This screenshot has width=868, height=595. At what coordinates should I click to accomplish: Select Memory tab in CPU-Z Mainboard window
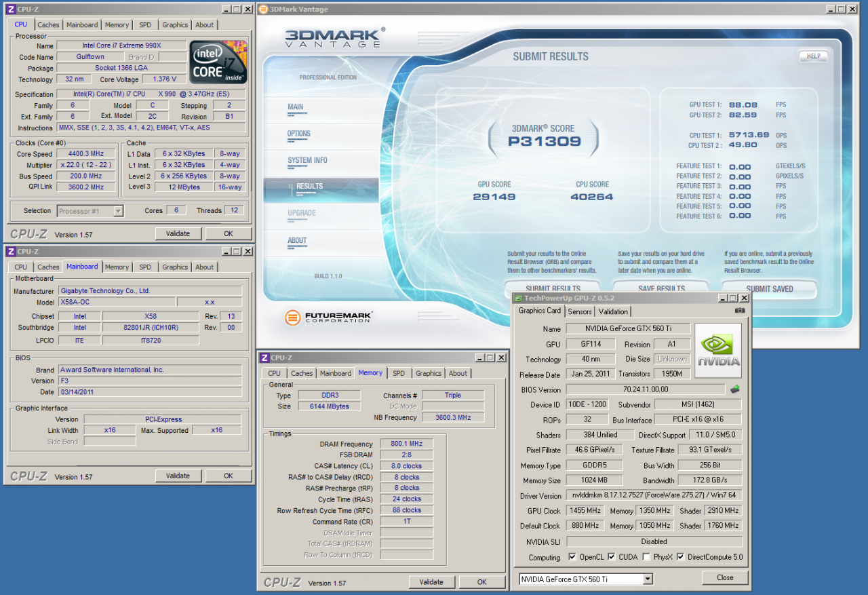click(x=117, y=267)
